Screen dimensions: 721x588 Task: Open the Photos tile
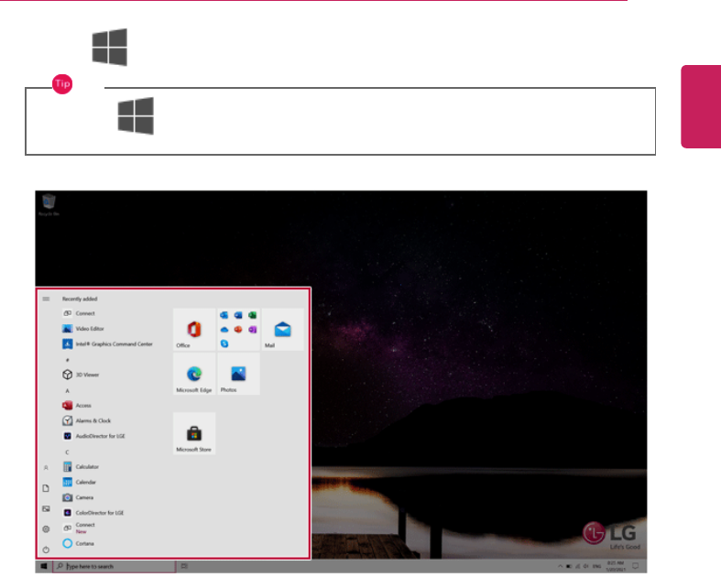(x=238, y=374)
